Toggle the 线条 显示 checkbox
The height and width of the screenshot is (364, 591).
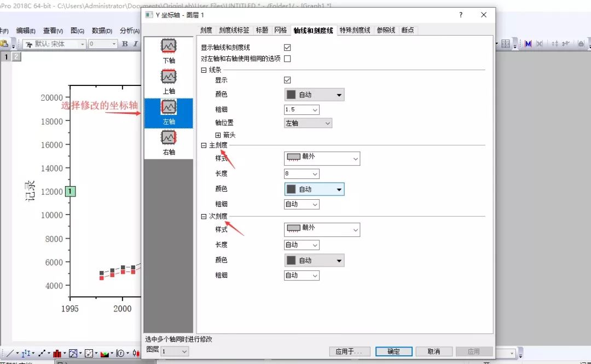point(287,80)
